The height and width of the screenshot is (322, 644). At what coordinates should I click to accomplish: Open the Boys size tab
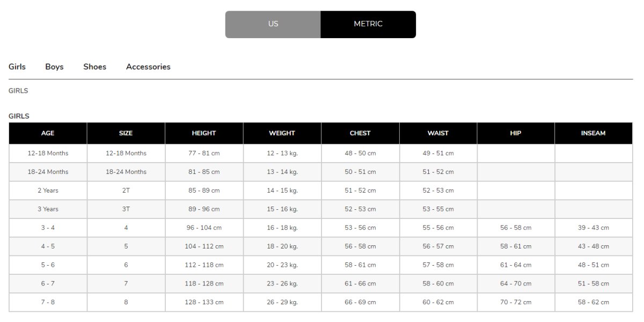54,67
